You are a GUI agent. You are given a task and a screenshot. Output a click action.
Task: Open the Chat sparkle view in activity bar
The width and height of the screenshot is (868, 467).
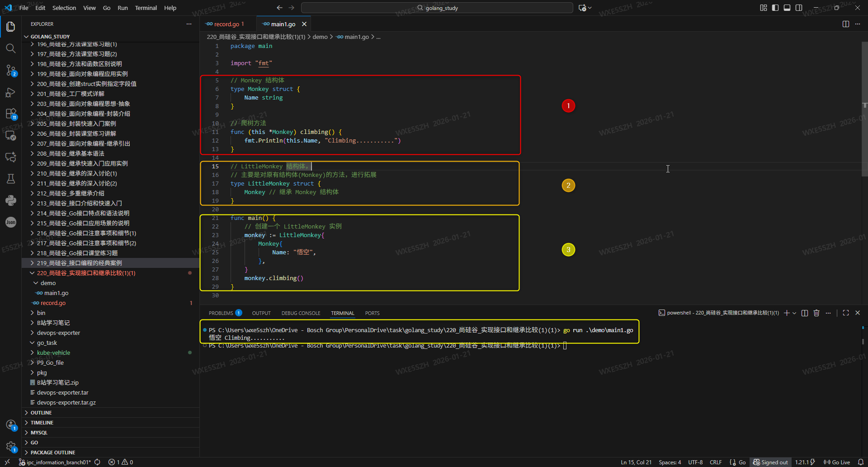click(11, 157)
